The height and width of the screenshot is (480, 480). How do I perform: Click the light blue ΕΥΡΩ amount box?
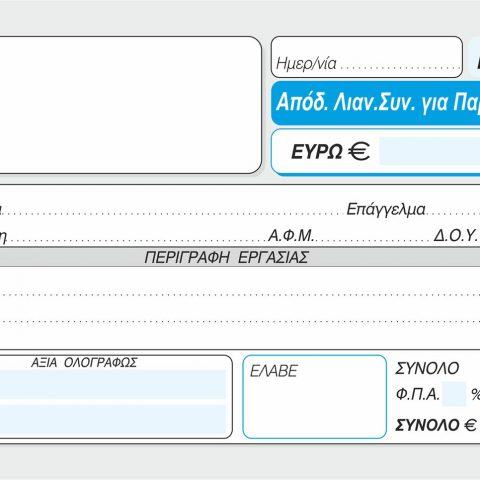point(430,151)
